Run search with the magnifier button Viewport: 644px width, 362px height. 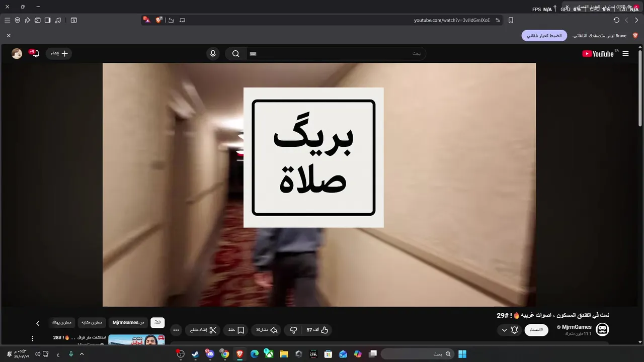tap(235, 54)
